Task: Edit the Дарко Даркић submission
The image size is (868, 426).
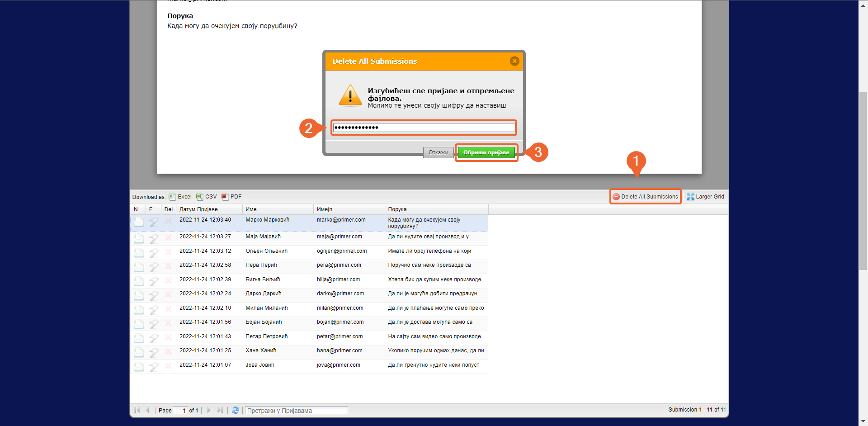Action: (154, 295)
